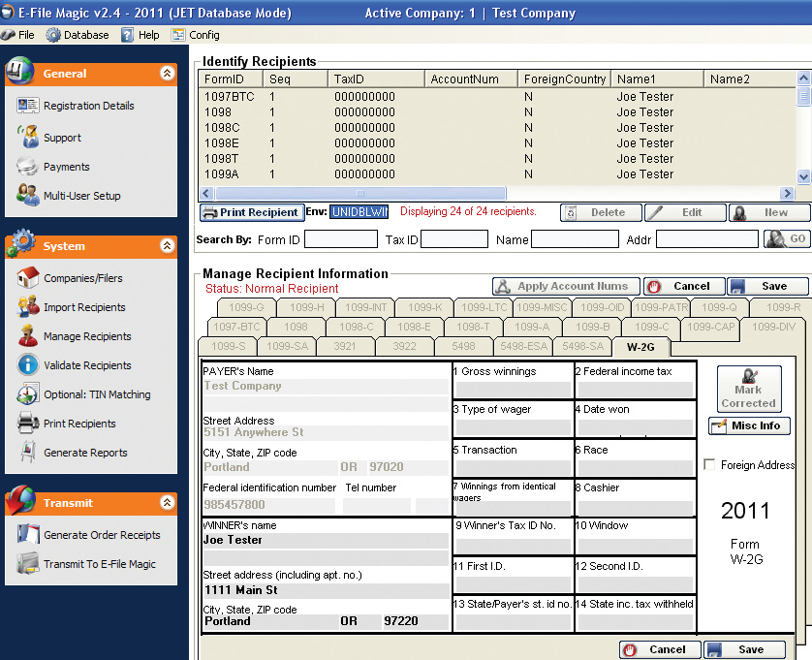Click the Registration Details icon

click(x=27, y=106)
